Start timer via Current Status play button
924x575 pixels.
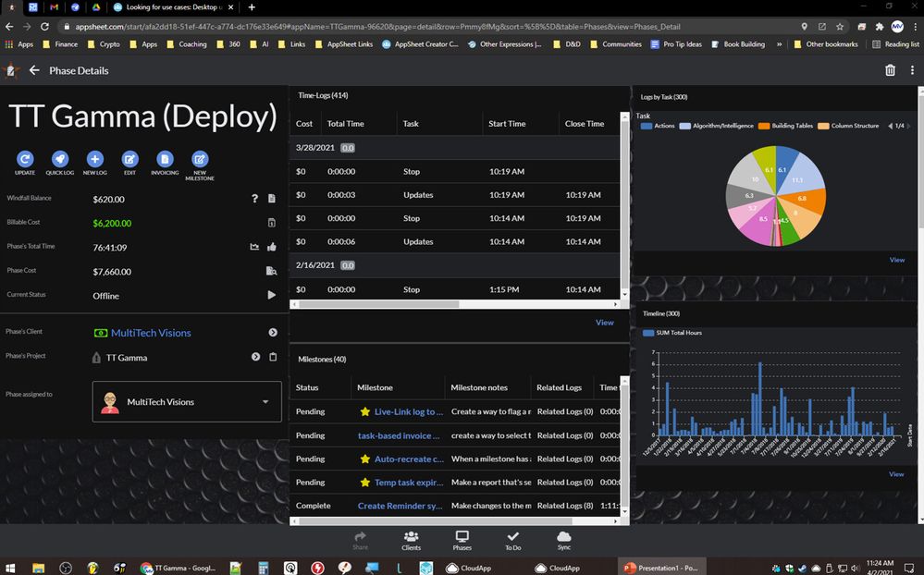point(272,295)
